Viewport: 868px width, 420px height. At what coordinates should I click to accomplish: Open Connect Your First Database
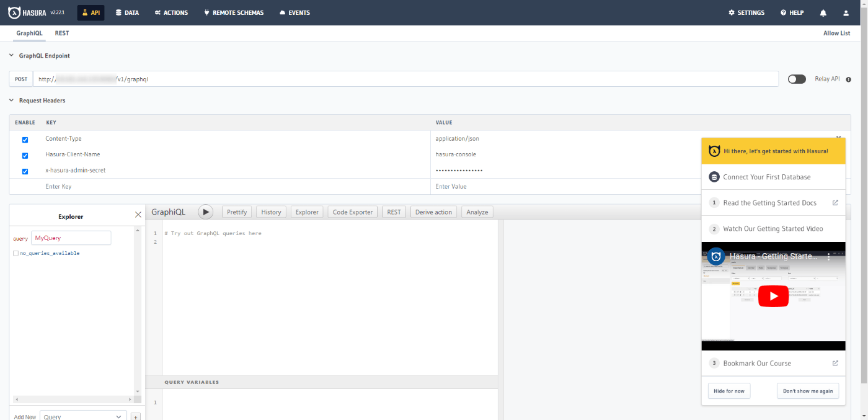766,177
